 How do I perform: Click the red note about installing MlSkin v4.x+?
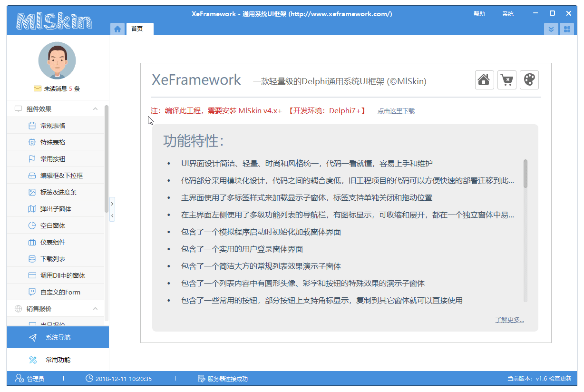pos(258,111)
